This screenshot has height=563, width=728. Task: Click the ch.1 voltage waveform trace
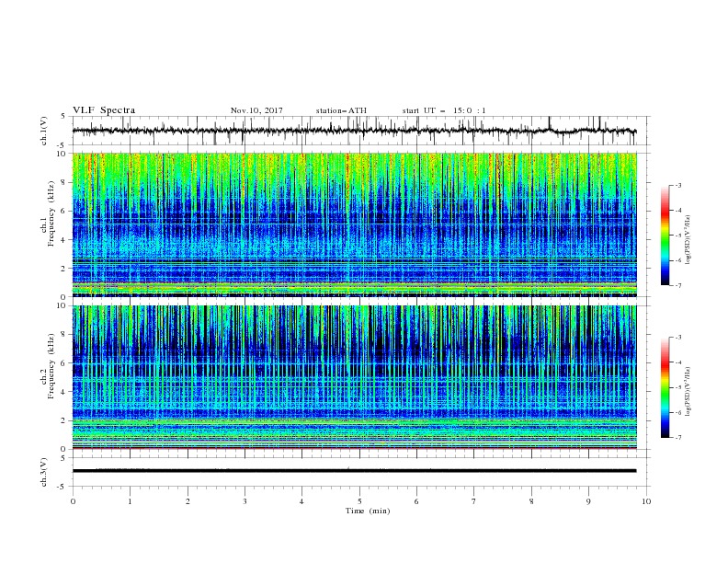tap(354, 131)
